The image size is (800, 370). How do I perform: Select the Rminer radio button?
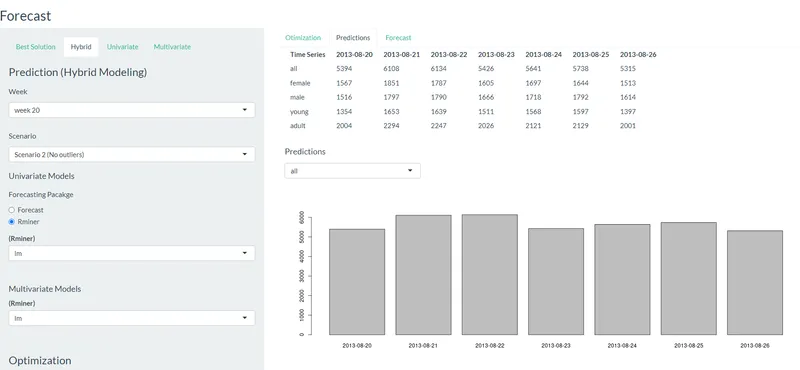point(12,222)
